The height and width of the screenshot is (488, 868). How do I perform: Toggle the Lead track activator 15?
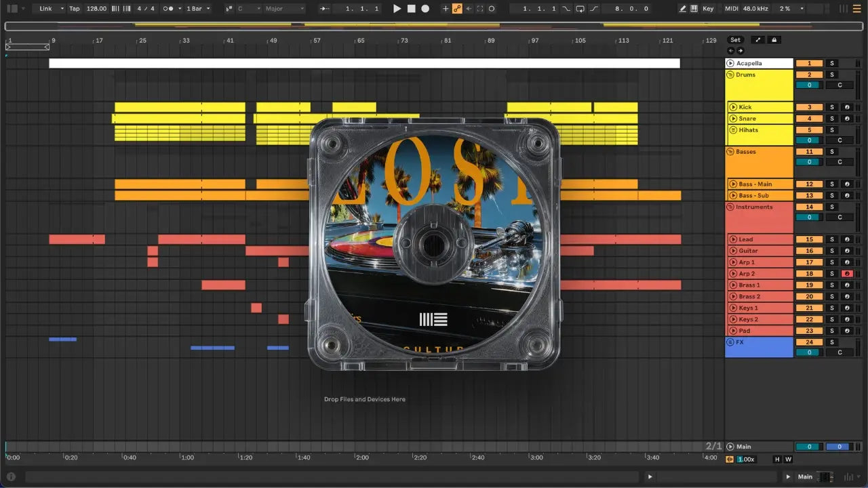(809, 239)
